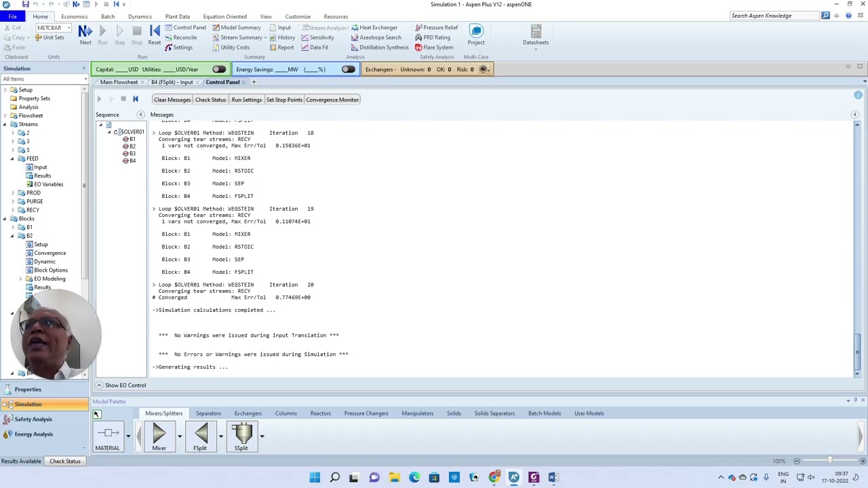Open PRD Rating
The image size is (868, 488).
click(433, 37)
